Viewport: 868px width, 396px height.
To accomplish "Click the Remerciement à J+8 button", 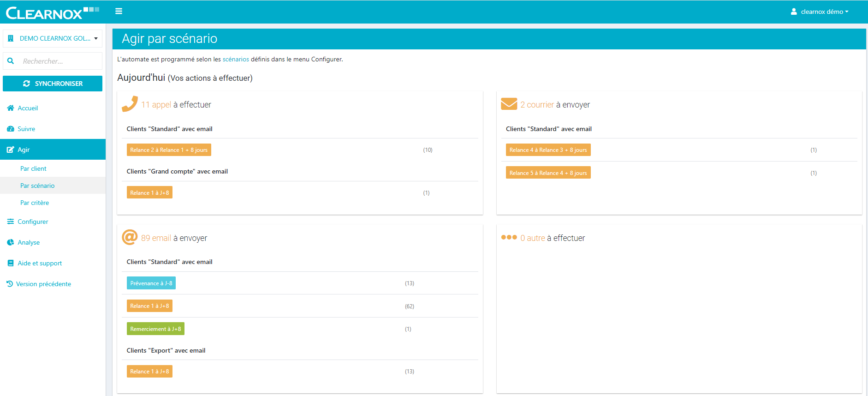I will point(155,329).
